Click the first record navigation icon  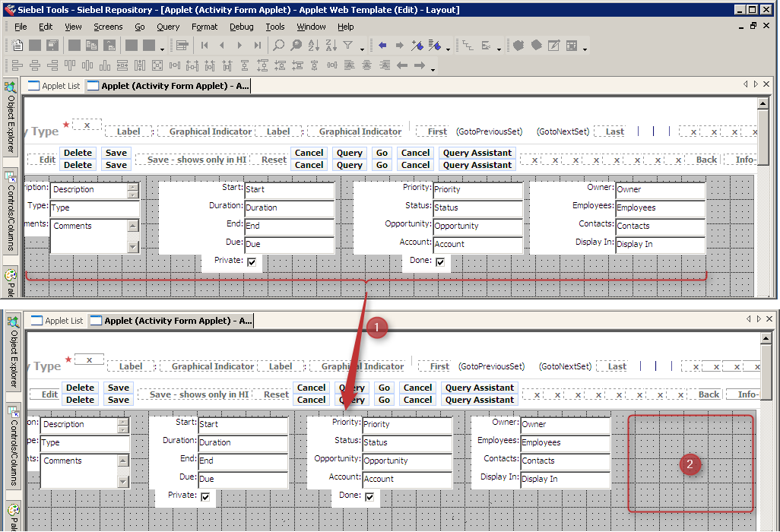pos(204,46)
